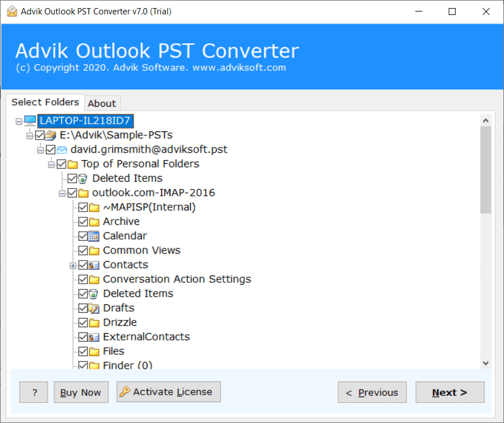Click the Calendar folder icon

click(94, 236)
